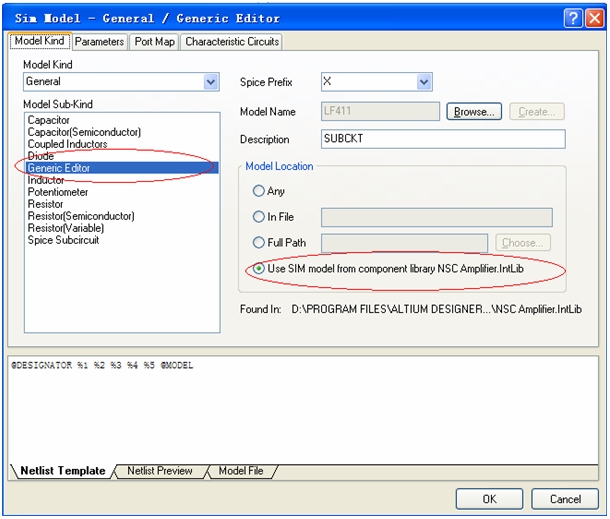Switch to Model File bottom tab
Viewport: 610px width, 519px height.
click(x=241, y=471)
